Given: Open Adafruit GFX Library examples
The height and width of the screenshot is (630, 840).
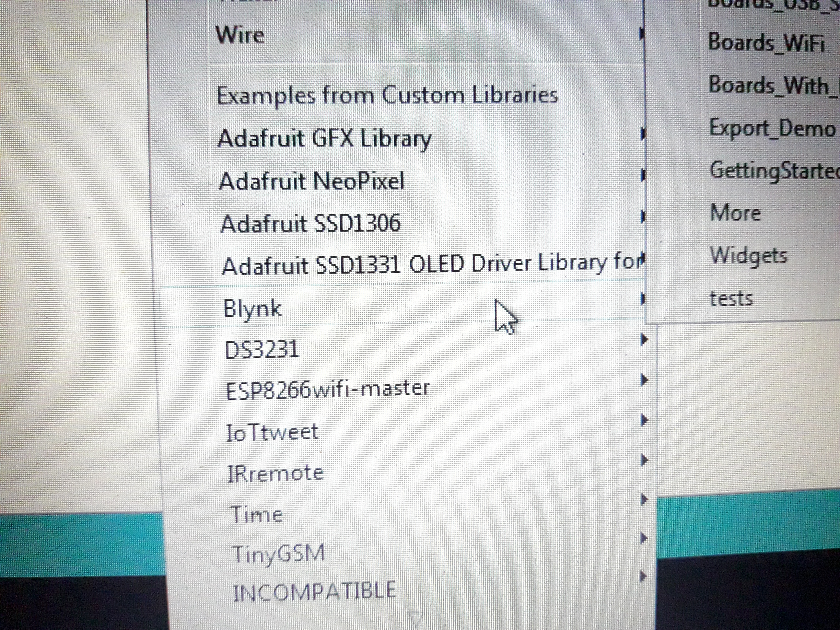Looking at the screenshot, I should (x=325, y=138).
